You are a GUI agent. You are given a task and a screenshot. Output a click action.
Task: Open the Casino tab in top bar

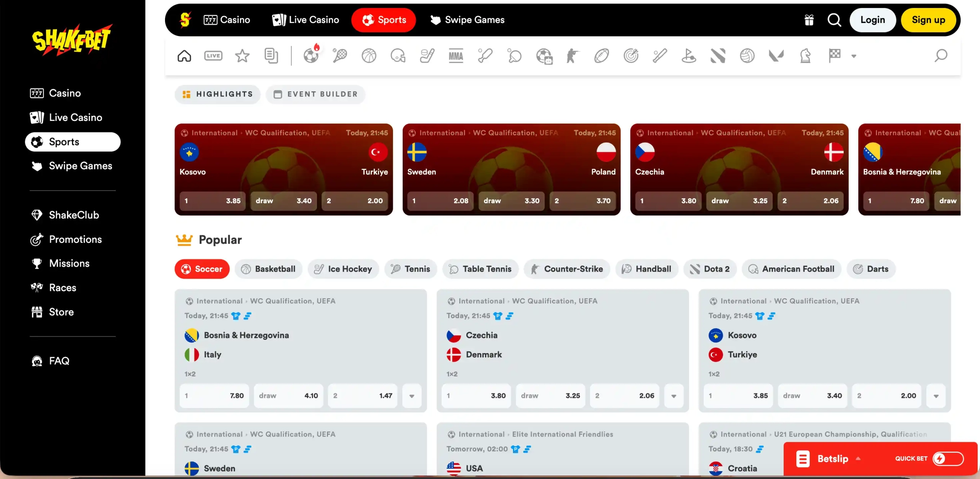[x=227, y=20]
